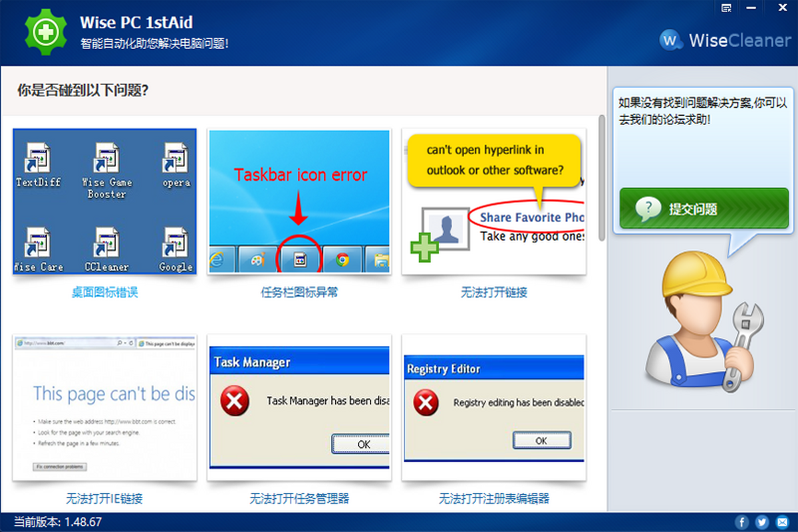The width and height of the screenshot is (798, 532).
Task: Click the 你是否碰到以下问题? heading
Action: pos(83,90)
